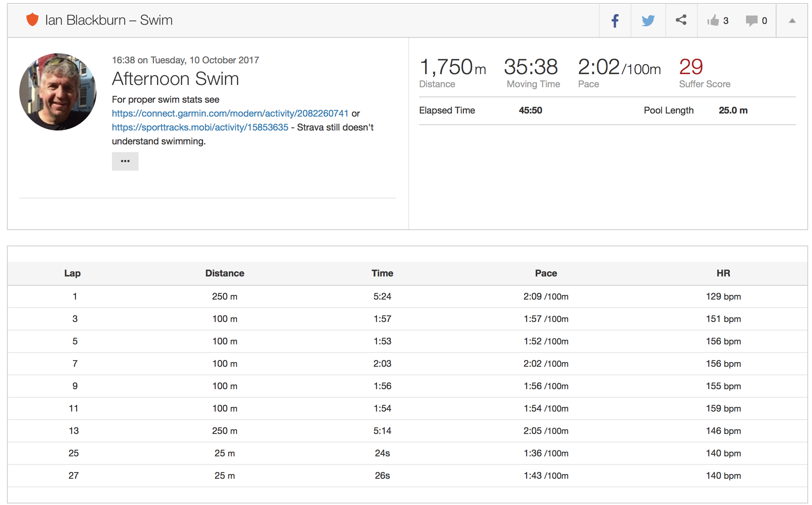Open the Afternoon Swim activity title

click(x=175, y=79)
